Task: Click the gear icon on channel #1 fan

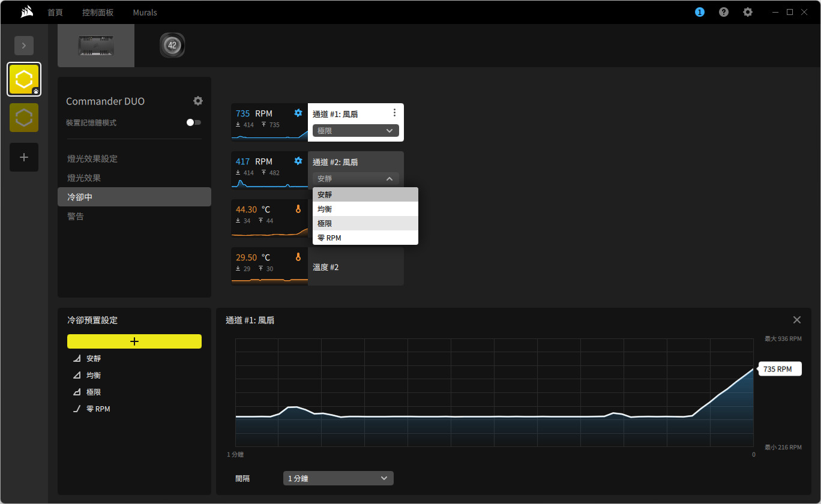Action: point(298,113)
